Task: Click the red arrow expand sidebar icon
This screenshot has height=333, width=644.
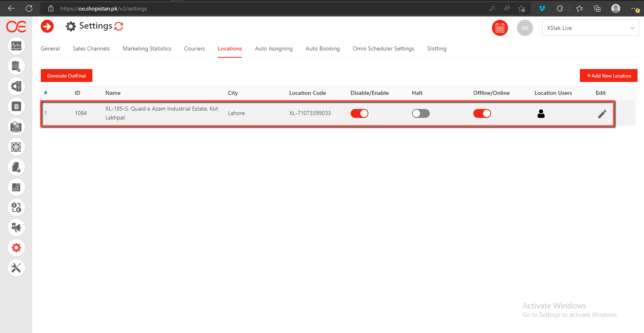Action: tap(47, 27)
